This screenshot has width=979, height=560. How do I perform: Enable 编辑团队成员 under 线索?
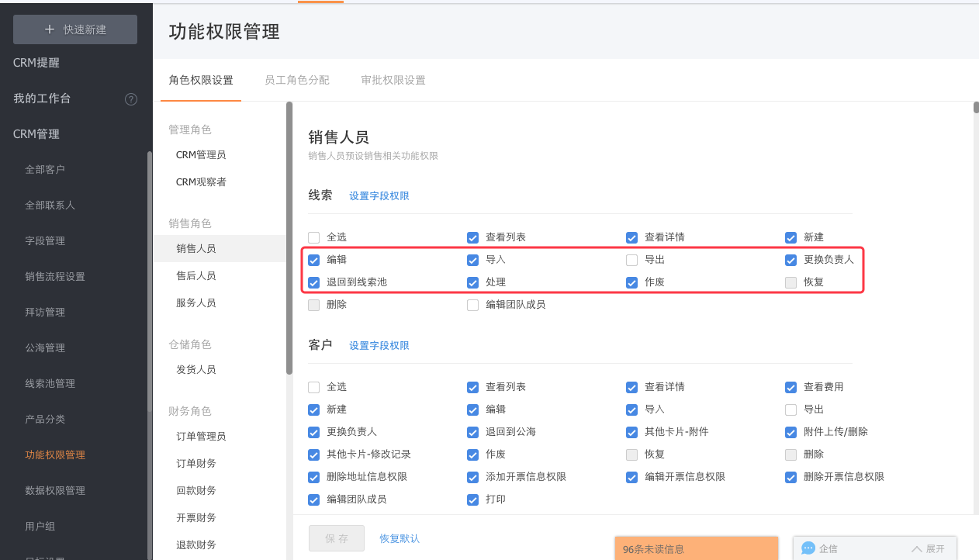[473, 305]
